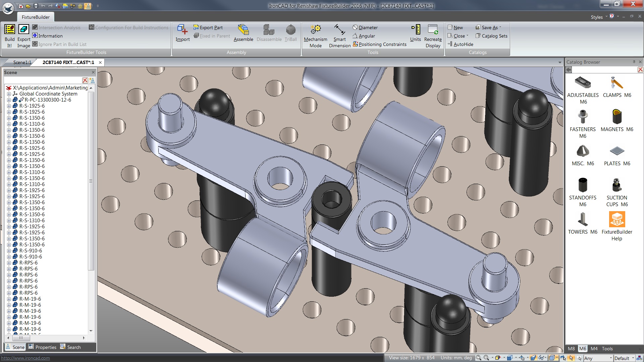Click the Build It! tool

click(9, 35)
